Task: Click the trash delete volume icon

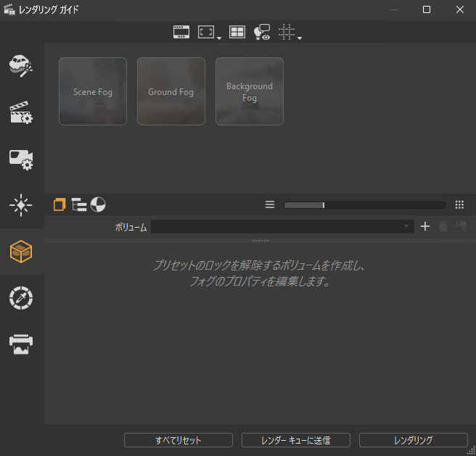Action: tap(443, 226)
